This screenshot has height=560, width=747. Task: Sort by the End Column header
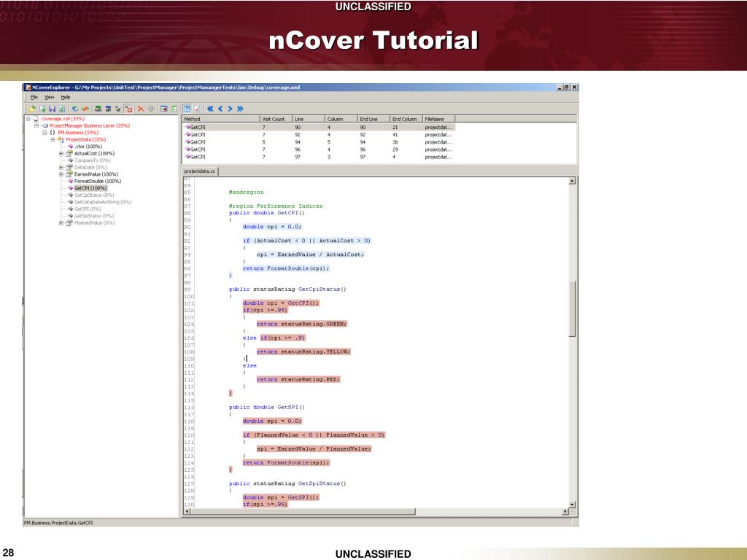pos(406,119)
